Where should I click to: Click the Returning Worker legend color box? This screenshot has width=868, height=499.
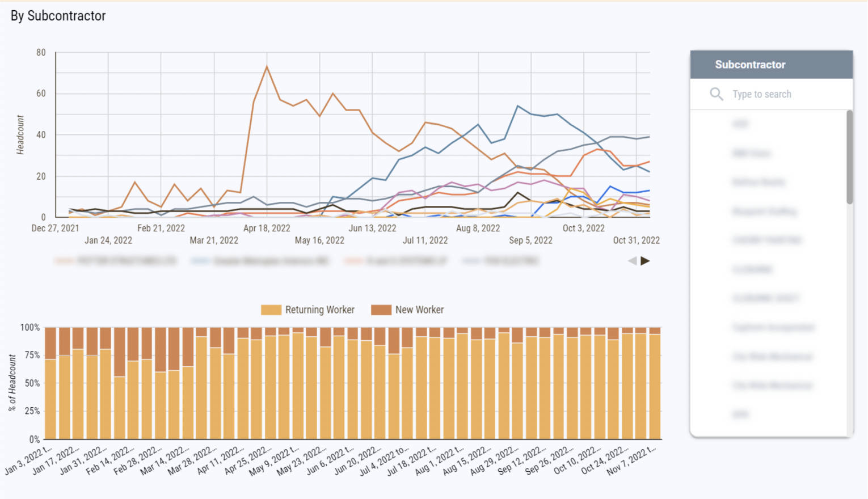tap(271, 310)
